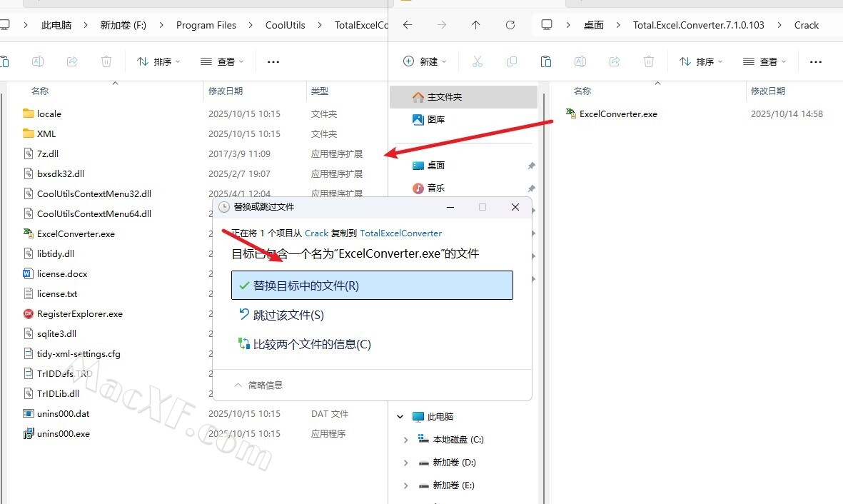The image size is (843, 504).
Task: Click the Back arrow in right window
Action: (x=408, y=25)
